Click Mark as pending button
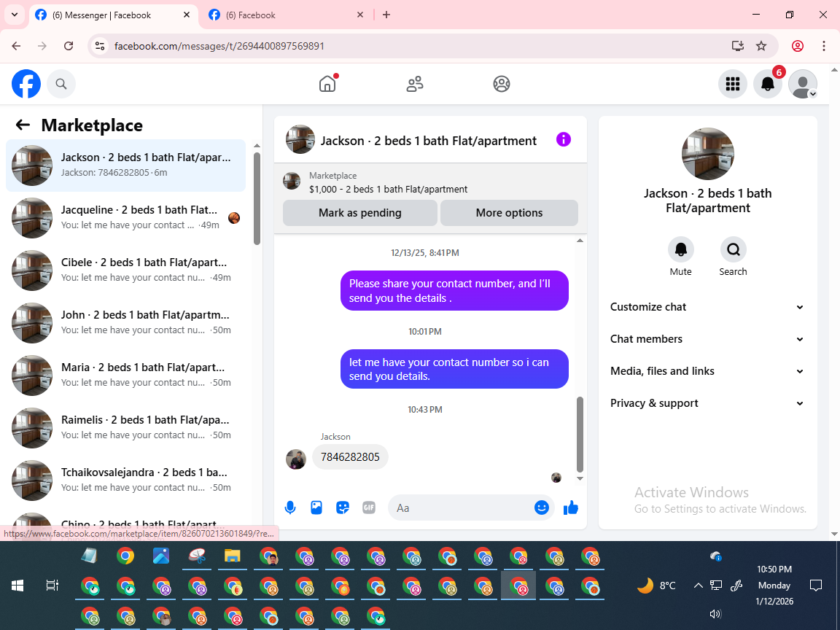Viewport: 840px width, 630px height. [x=360, y=213]
